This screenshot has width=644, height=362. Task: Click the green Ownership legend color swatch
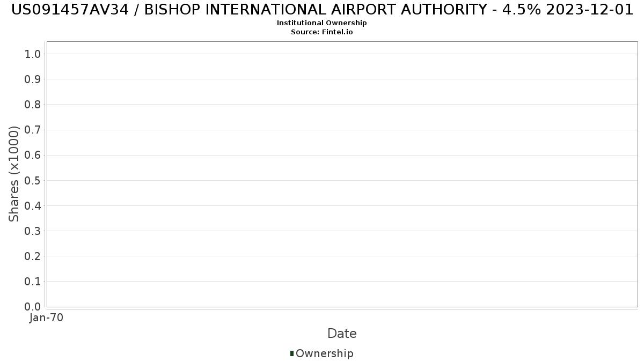tap(292, 353)
